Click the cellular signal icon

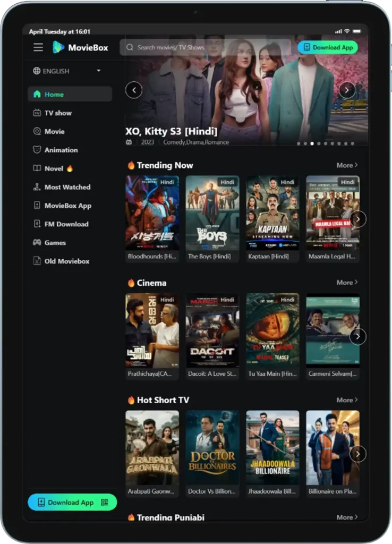pyautogui.click(x=338, y=31)
